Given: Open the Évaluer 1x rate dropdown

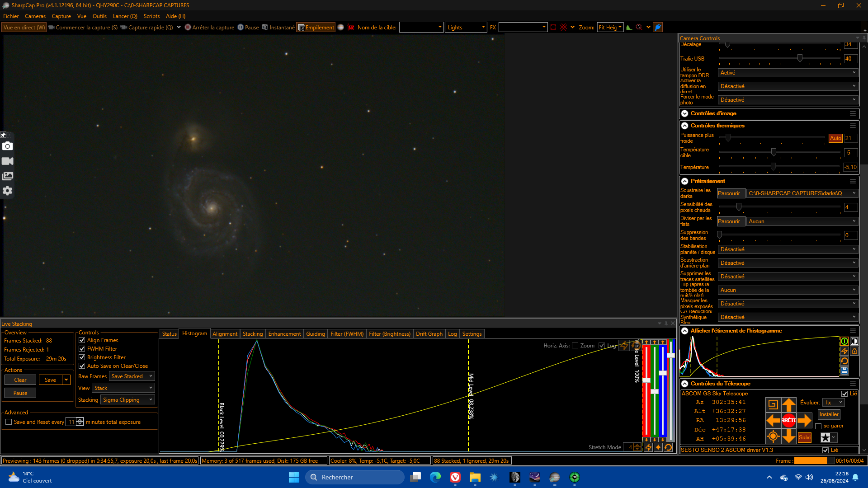Looking at the screenshot, I should click(834, 403).
